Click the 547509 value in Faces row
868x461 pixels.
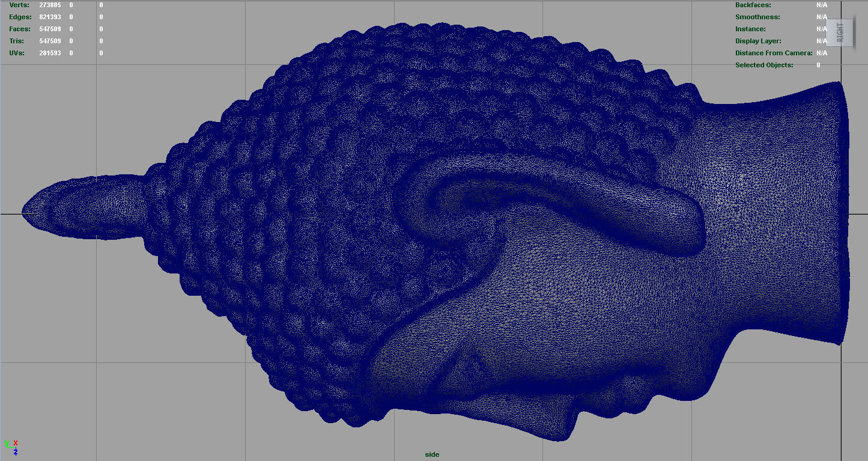(x=50, y=29)
